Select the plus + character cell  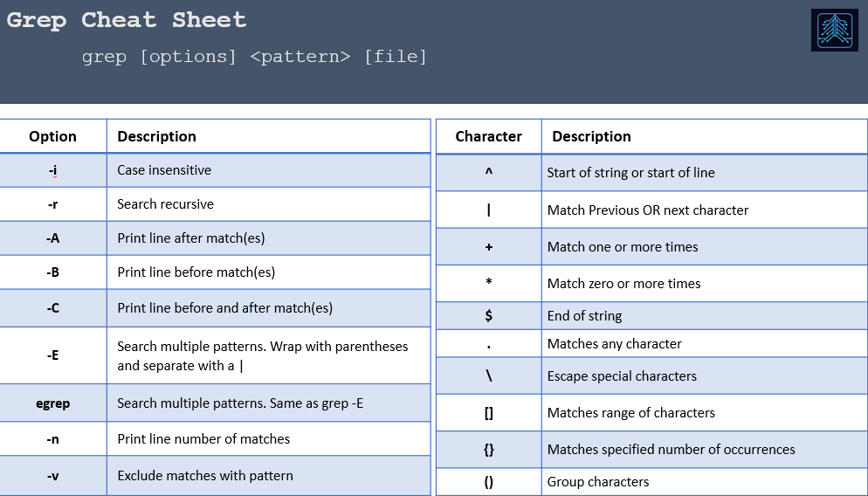[x=489, y=247]
